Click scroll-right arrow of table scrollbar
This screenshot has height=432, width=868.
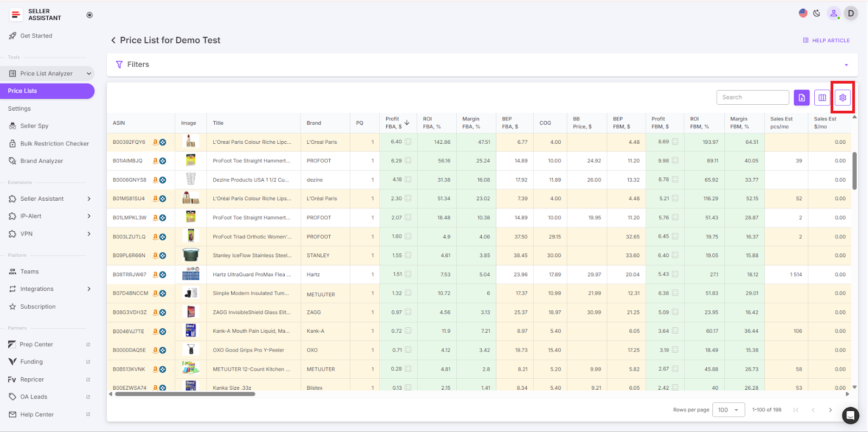pos(847,395)
